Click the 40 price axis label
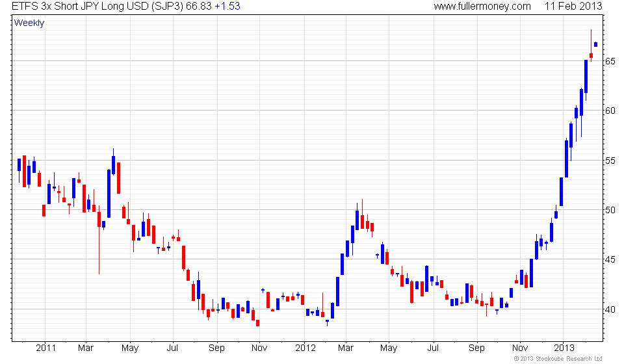637x364 pixels. 610,309
